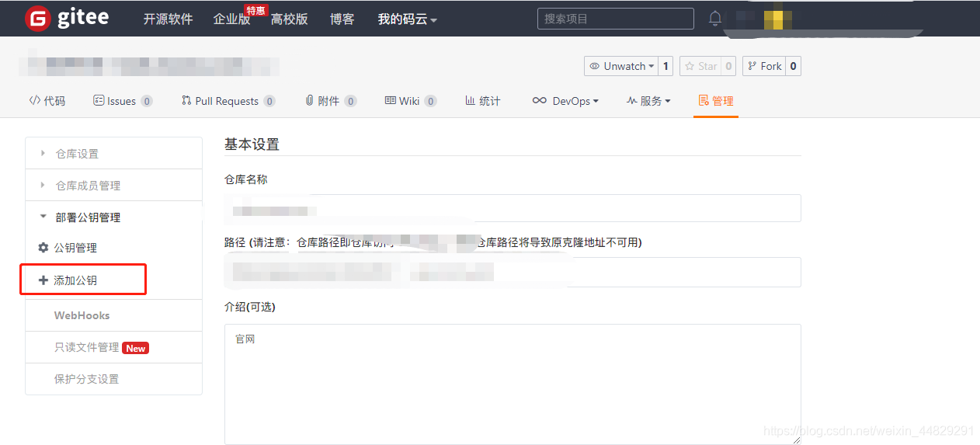Switch to the Pull Requests tab

click(x=228, y=101)
